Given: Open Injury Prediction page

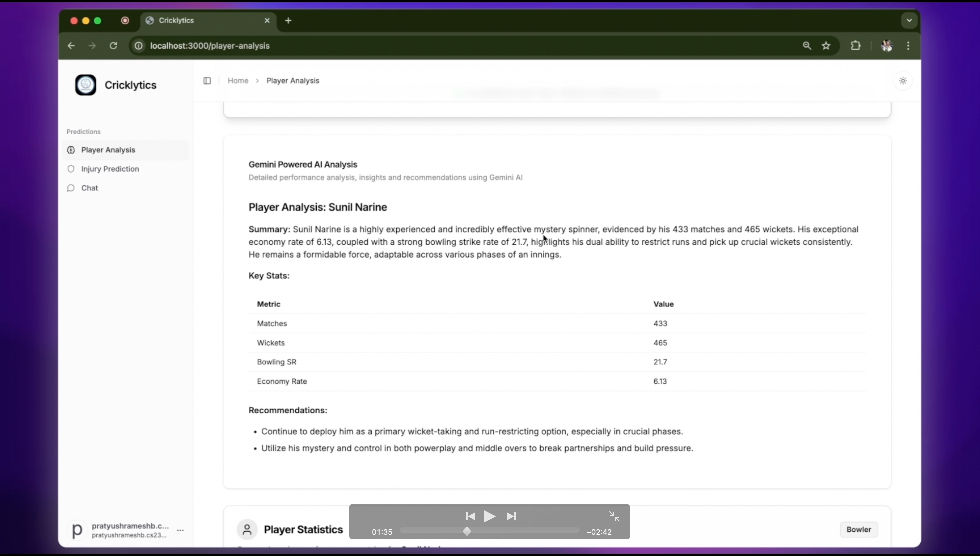Looking at the screenshot, I should click(110, 169).
